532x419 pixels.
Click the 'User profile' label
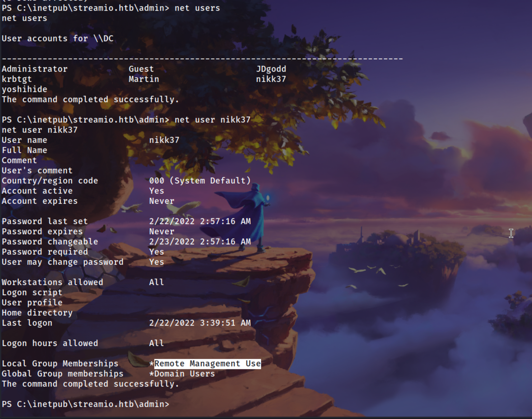tap(32, 303)
